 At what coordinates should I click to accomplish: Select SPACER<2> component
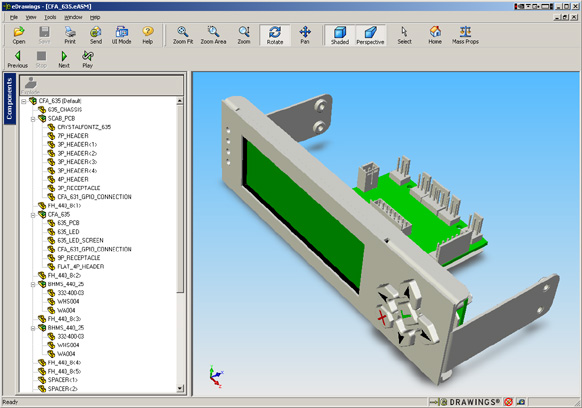[63, 389]
